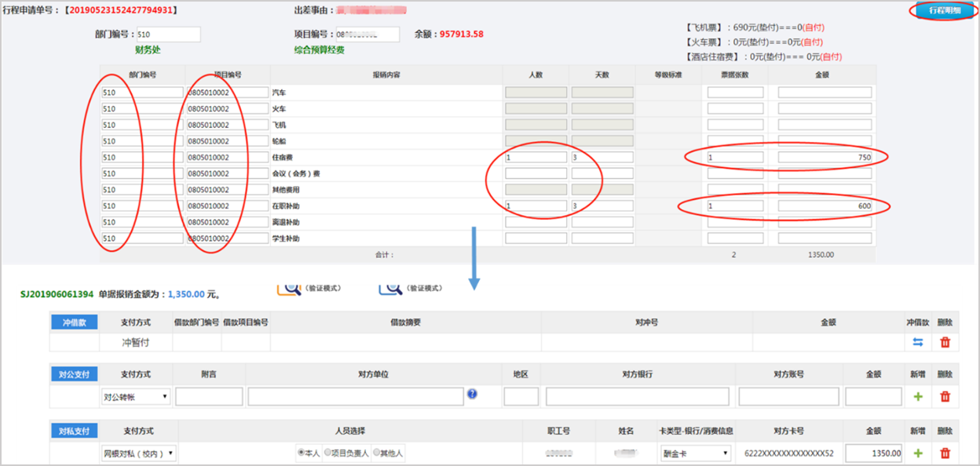This screenshot has width=980, height=466.
Task: Click the blue magnifier 验证模式 icon
Action: 390,287
